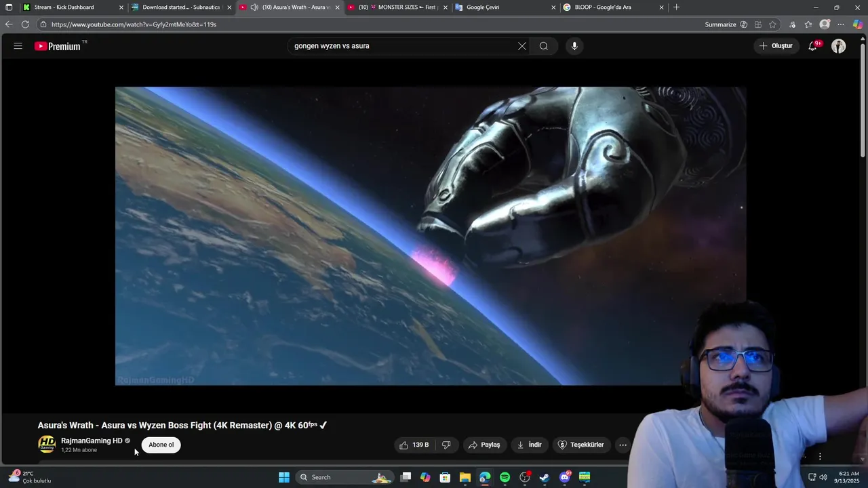Open the YouTube account avatar menu

click(x=839, y=46)
